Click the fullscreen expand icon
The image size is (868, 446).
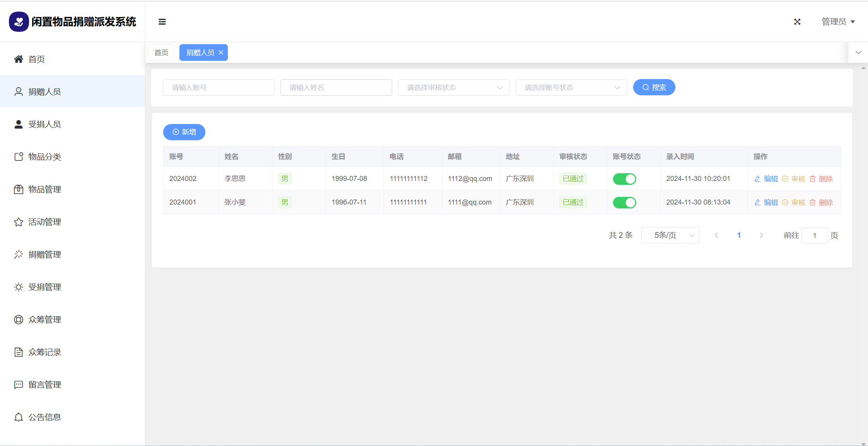(797, 22)
